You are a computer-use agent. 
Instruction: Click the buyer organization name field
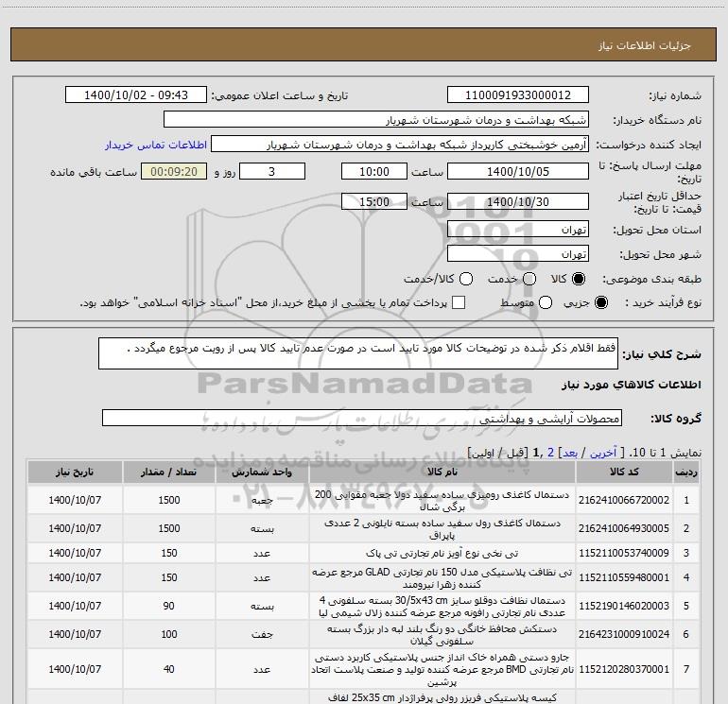coord(376,120)
